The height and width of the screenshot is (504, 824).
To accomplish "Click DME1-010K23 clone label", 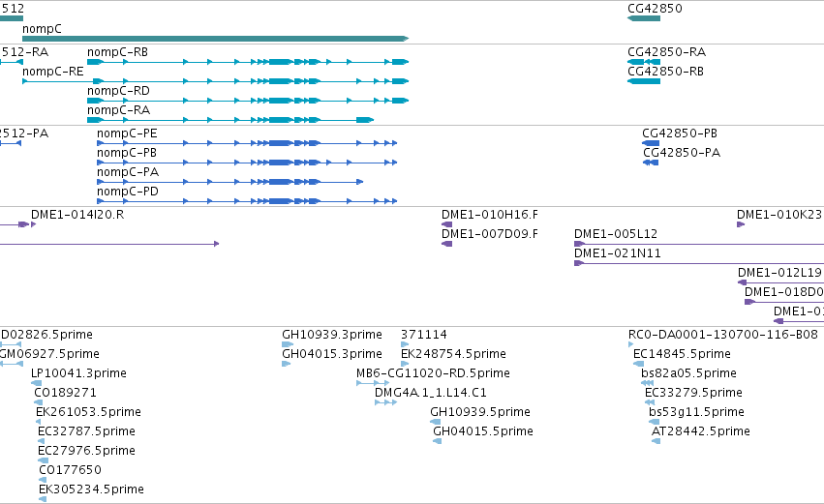I will pos(778,215).
